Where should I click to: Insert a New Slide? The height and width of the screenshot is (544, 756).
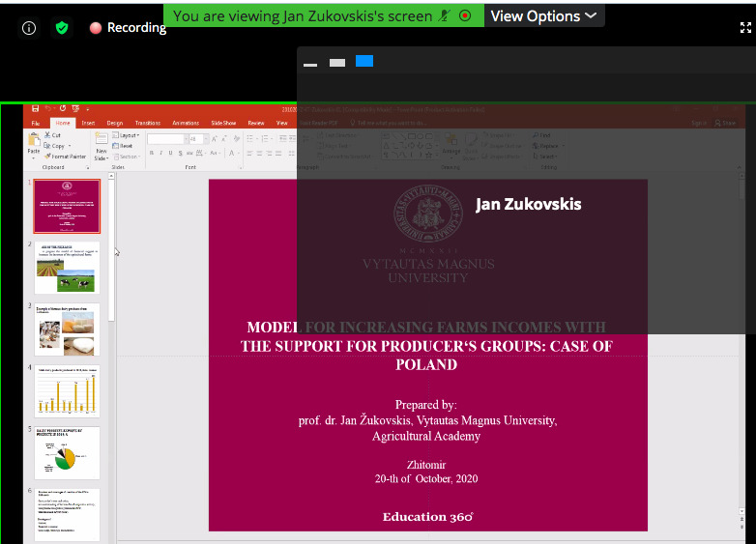[102, 147]
